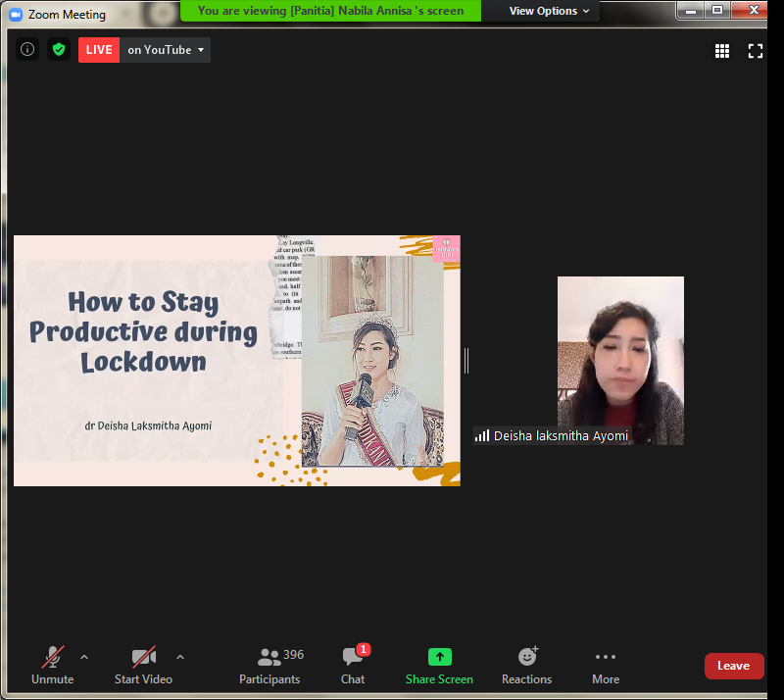Viewport: 784px width, 700px height.
Task: Open the More options menu
Action: [606, 665]
